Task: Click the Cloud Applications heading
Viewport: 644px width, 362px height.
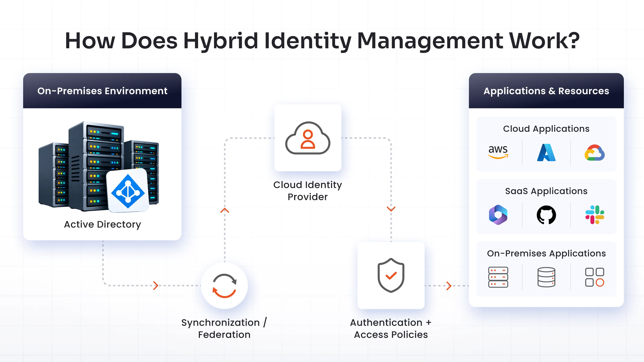Action: click(x=546, y=129)
